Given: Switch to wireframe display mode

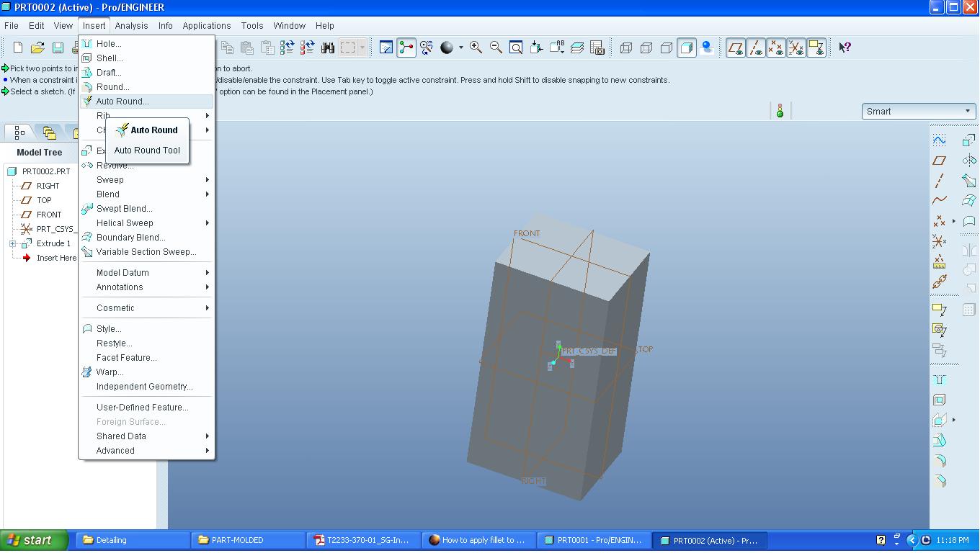Looking at the screenshot, I should click(626, 48).
